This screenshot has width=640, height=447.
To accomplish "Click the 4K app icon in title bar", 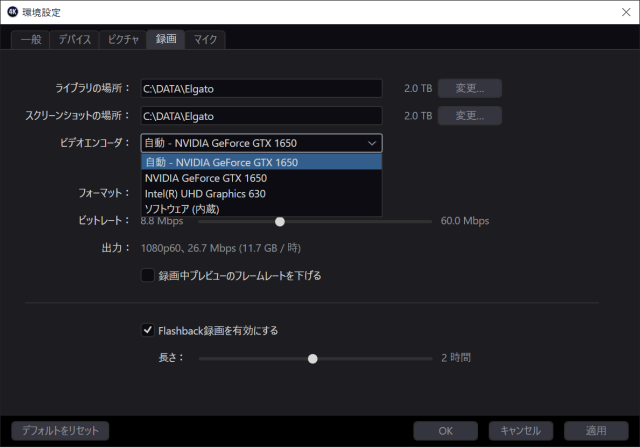I will (13, 12).
